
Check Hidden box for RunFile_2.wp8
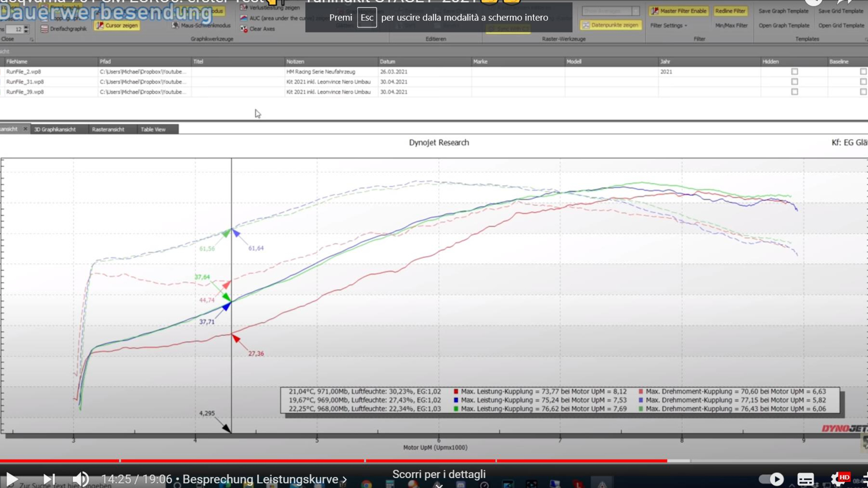794,71
